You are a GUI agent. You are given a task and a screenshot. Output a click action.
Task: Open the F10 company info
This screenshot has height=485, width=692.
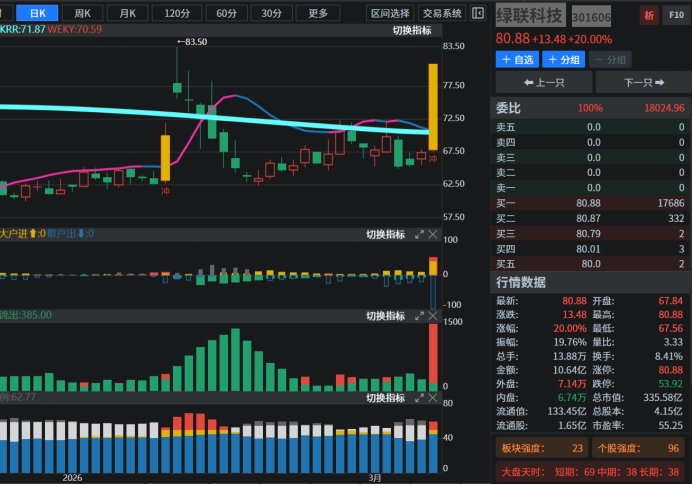(674, 17)
